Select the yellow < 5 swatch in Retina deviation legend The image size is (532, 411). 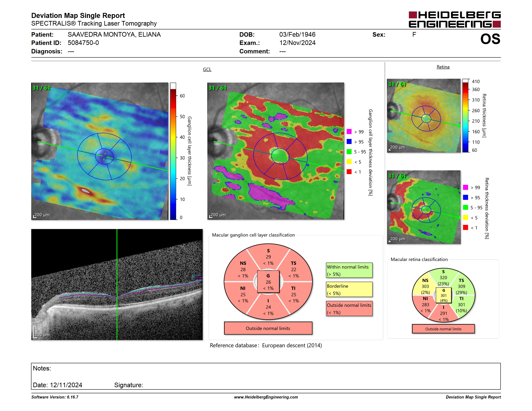pyautogui.click(x=465, y=217)
